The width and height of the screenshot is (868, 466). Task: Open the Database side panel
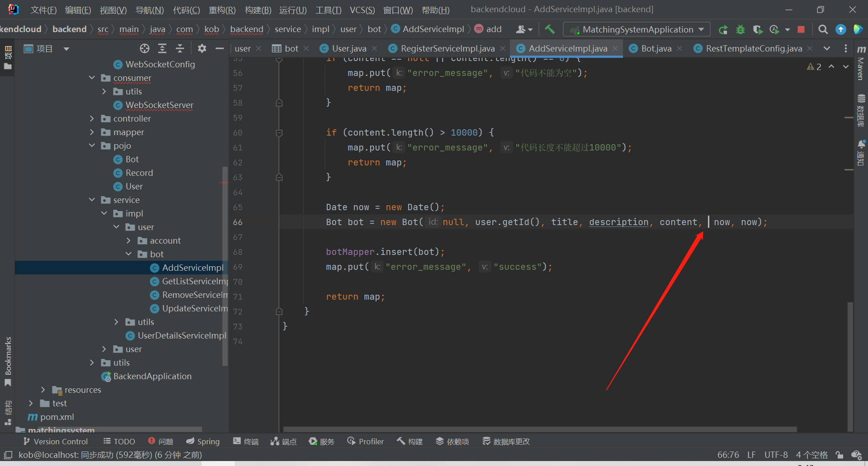[861, 111]
